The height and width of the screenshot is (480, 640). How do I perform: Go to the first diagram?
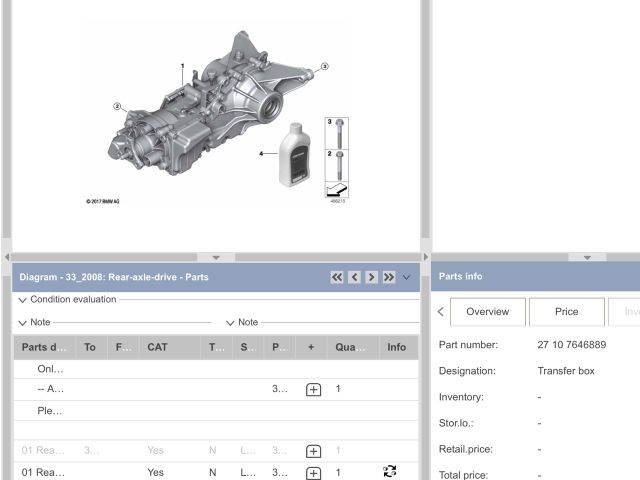click(337, 277)
